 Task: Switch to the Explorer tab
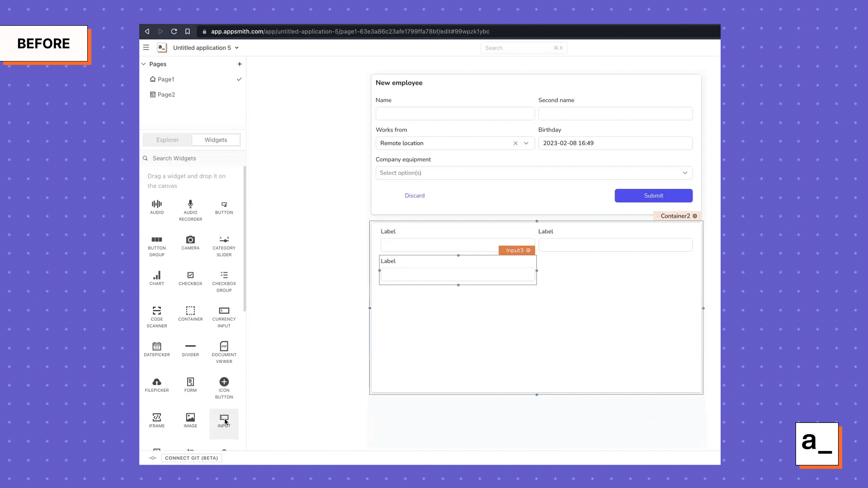click(167, 140)
